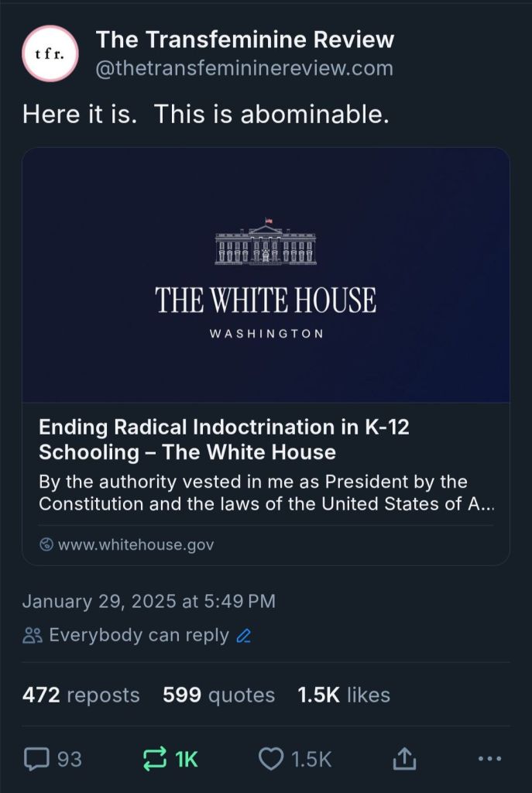Click the White House preview image
Screen dimensions: 532x793
coord(266,275)
